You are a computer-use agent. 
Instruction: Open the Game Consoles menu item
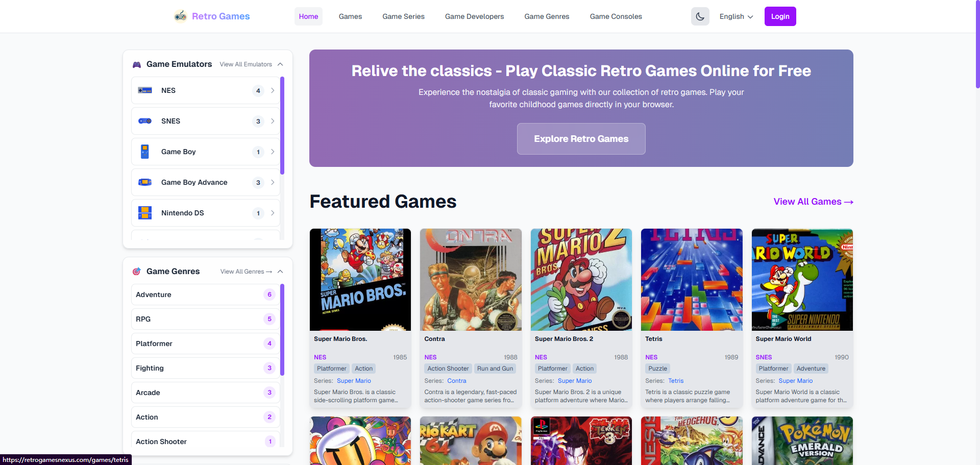click(616, 16)
